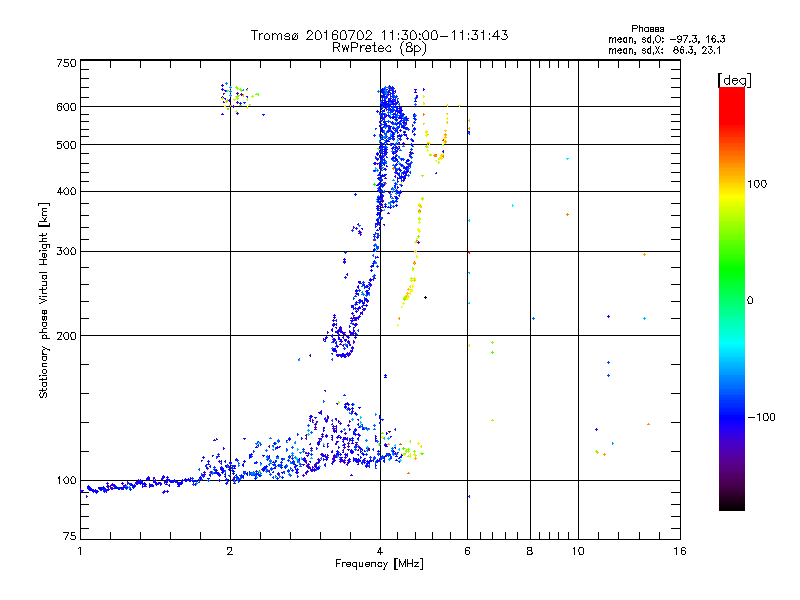Screen dimensions: 800x600
Task: Click the plot title 'Tromsø 20160702 11:30:00-11:31:43'
Action: [x=379, y=35]
